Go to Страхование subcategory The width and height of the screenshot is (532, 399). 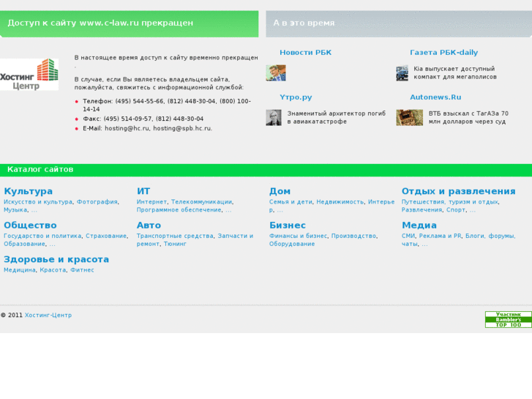[x=106, y=236]
